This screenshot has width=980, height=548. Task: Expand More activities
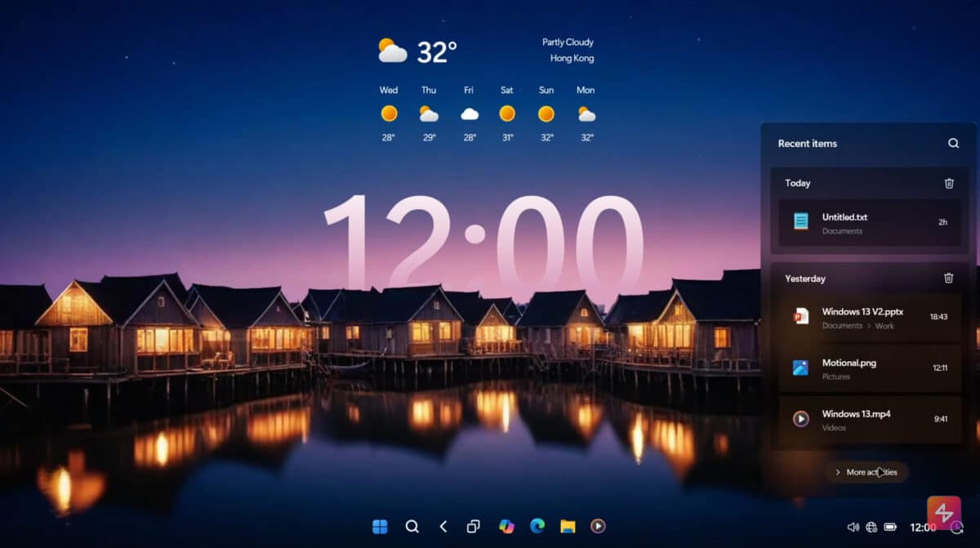(x=866, y=472)
